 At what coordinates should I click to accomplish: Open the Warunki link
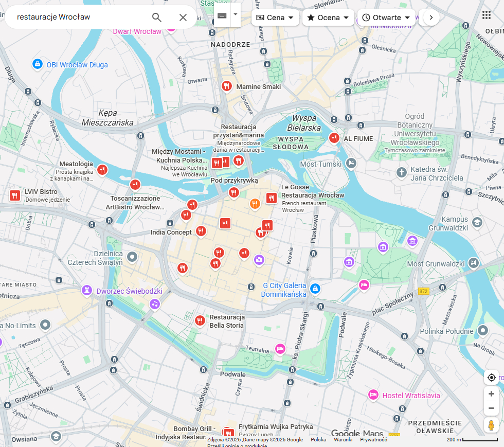343,440
